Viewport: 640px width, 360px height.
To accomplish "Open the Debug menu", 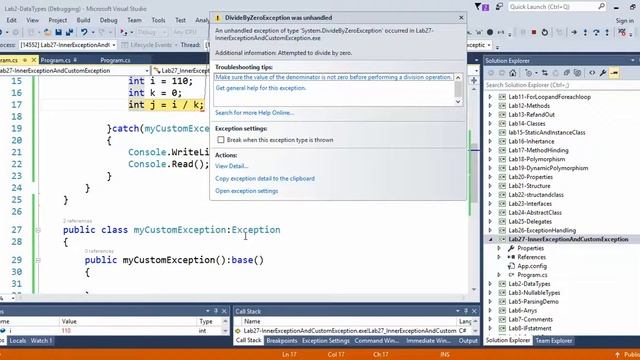I will pyautogui.click(x=108, y=20).
